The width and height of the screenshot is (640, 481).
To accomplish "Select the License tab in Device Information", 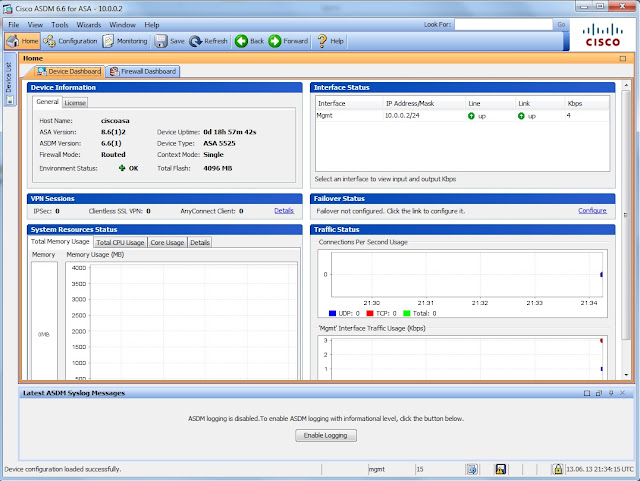I will click(x=75, y=103).
